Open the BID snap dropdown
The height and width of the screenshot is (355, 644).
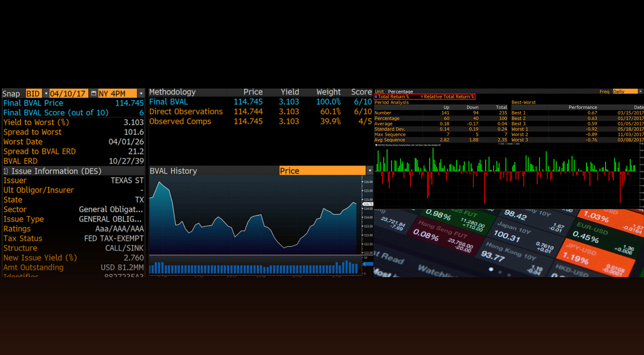tap(46, 93)
